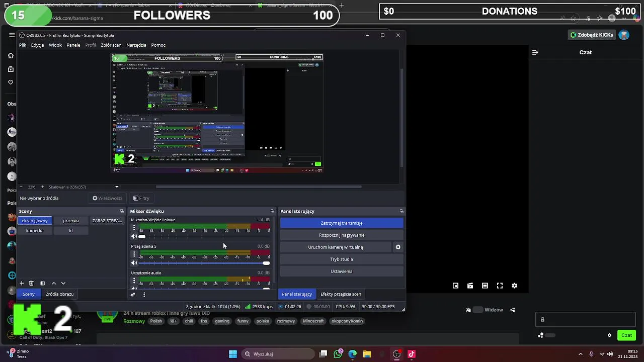Viewport: 644px width, 362px height.
Task: Open Przeglądarka 5 options dots
Action: pyautogui.click(x=134, y=254)
